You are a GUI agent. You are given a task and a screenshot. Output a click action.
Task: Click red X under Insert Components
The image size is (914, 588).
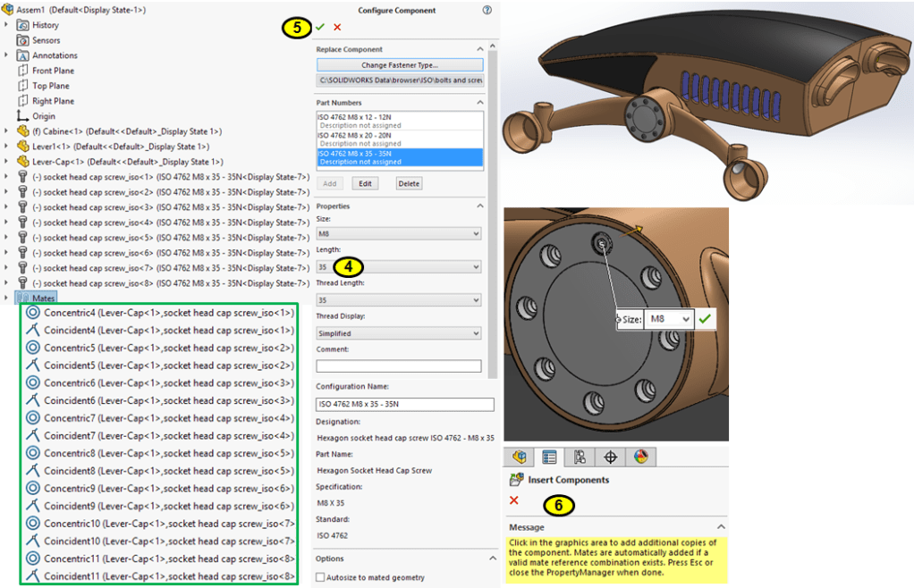513,500
